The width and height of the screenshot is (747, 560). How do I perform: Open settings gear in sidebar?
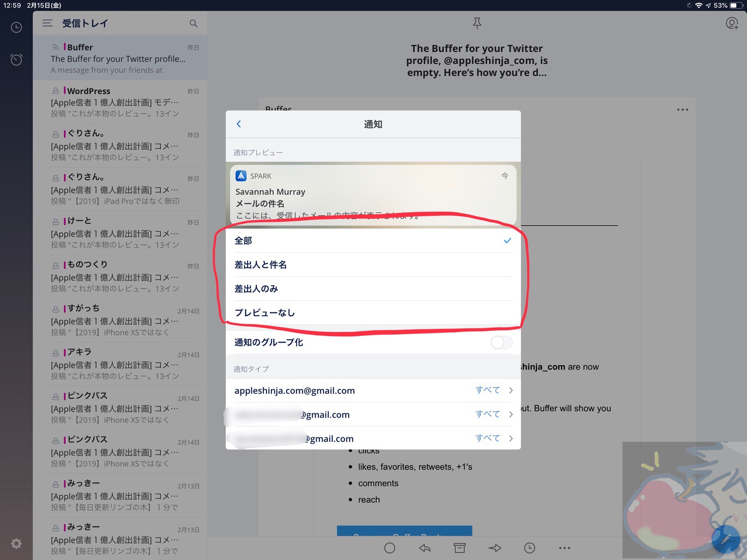point(16,544)
